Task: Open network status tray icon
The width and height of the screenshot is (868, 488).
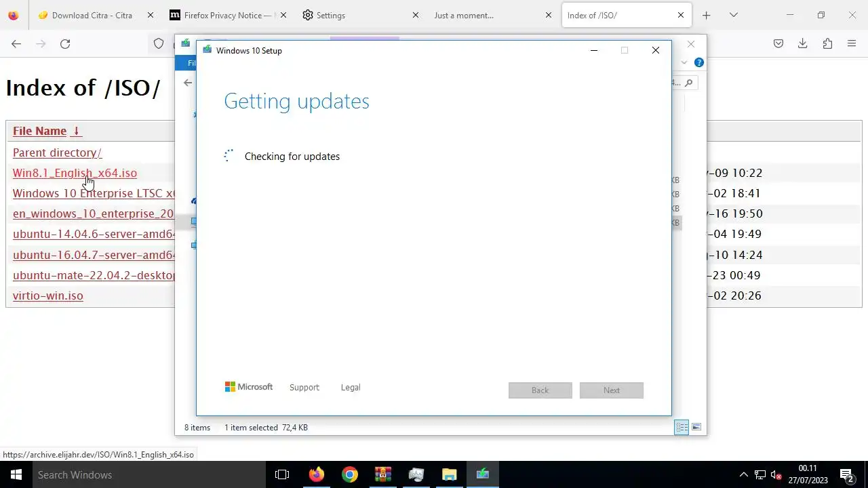Action: tap(760, 474)
